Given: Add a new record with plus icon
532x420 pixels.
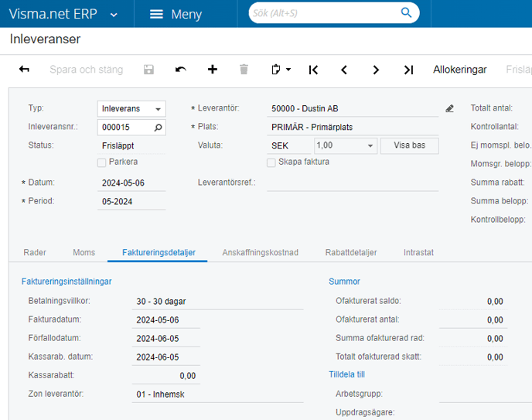Looking at the screenshot, I should tap(213, 70).
